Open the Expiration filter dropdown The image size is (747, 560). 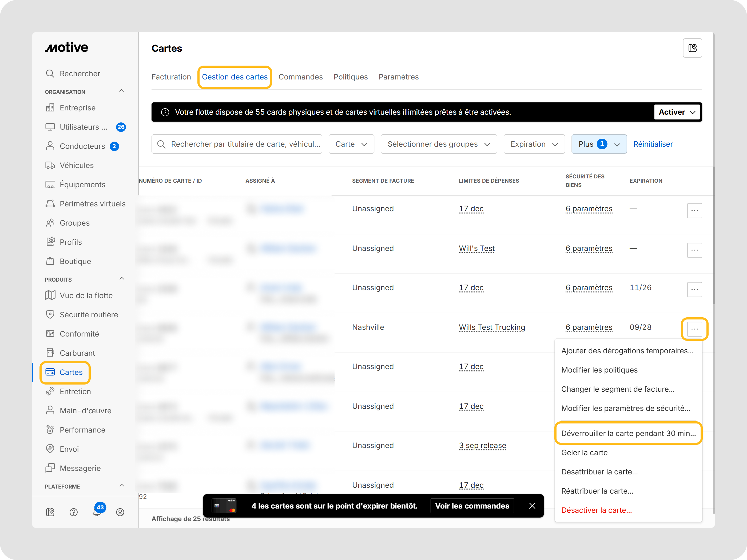[x=534, y=145]
